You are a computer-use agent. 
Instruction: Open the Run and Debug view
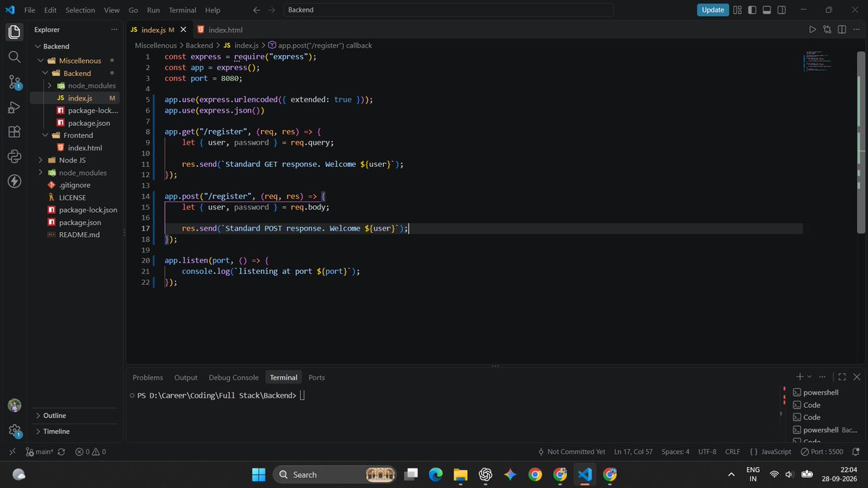click(14, 107)
